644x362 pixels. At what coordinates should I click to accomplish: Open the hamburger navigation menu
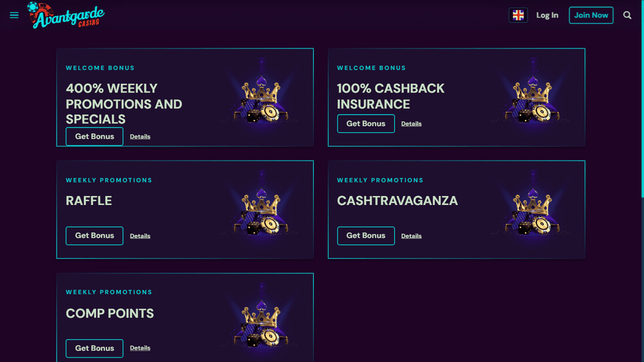14,15
